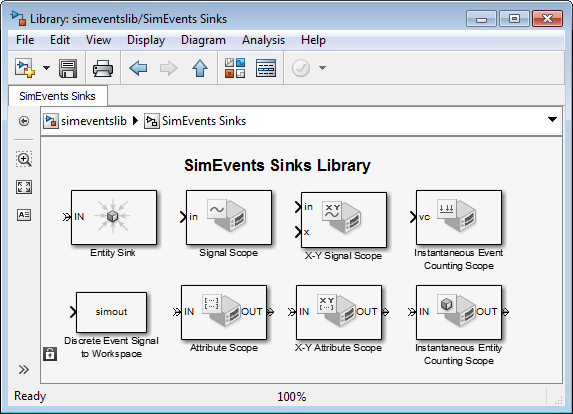Click 'Discrete Event Signal to Workspace' label
The image size is (573, 414).
click(111, 347)
